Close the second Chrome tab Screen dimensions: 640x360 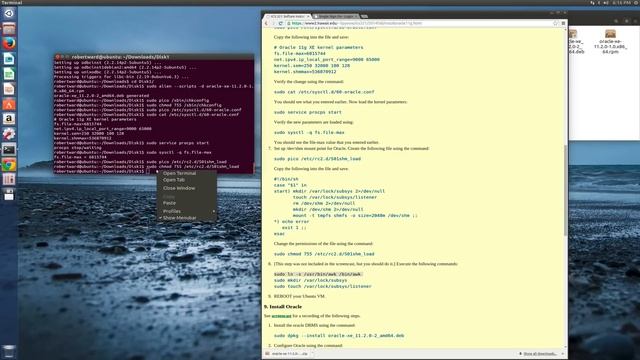[x=356, y=16]
